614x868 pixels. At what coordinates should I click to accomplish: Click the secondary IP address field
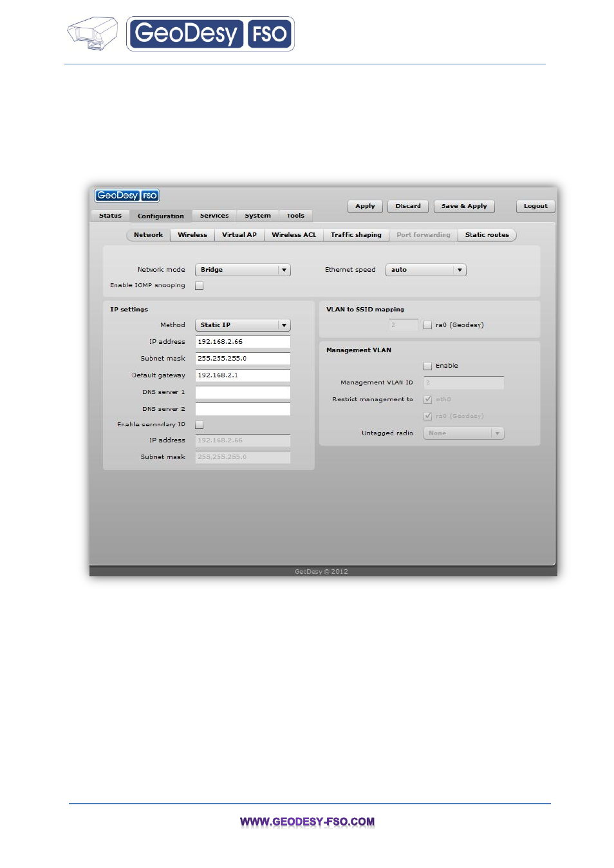point(243,440)
